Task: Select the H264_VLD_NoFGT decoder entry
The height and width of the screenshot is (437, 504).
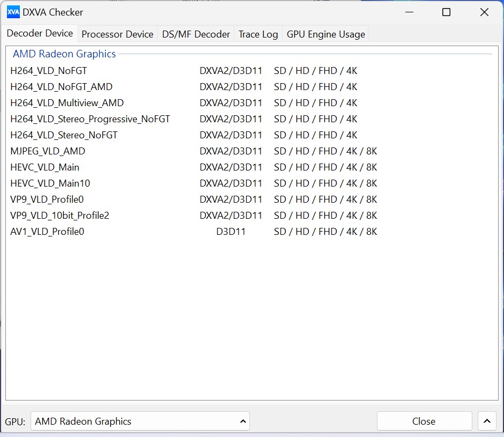Action: tap(49, 71)
